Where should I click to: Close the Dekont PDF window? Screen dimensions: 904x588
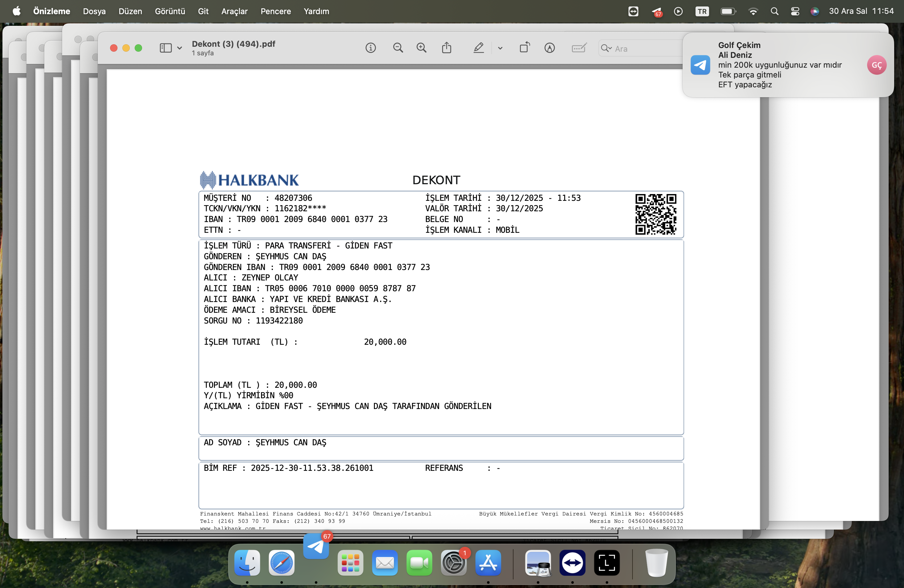(x=113, y=48)
